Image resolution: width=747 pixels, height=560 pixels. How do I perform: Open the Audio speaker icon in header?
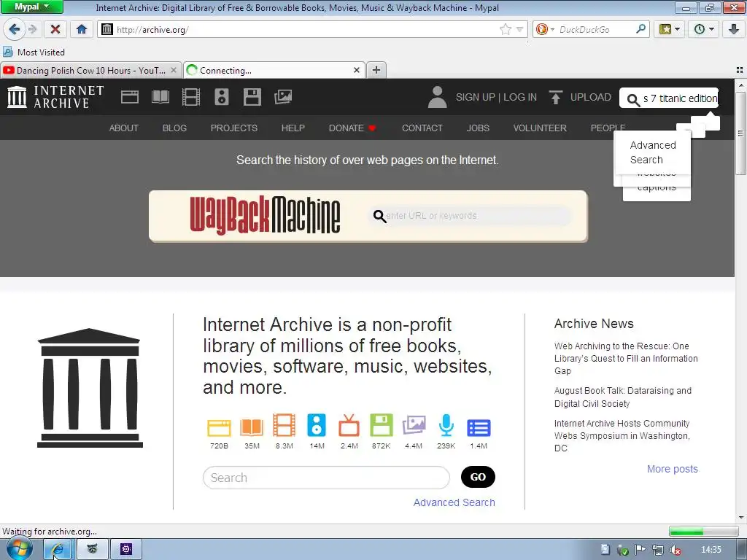(222, 97)
